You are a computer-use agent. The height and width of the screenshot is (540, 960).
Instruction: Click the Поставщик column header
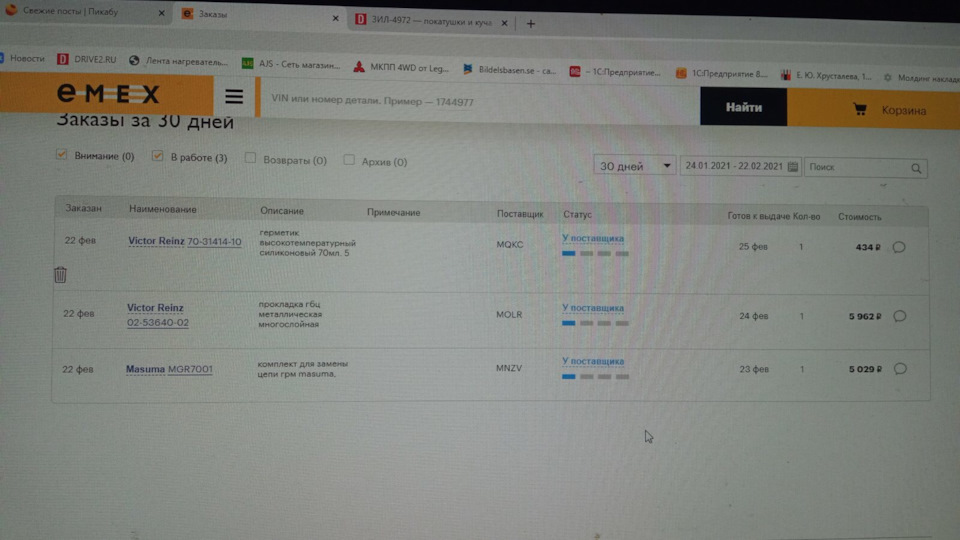(x=520, y=214)
